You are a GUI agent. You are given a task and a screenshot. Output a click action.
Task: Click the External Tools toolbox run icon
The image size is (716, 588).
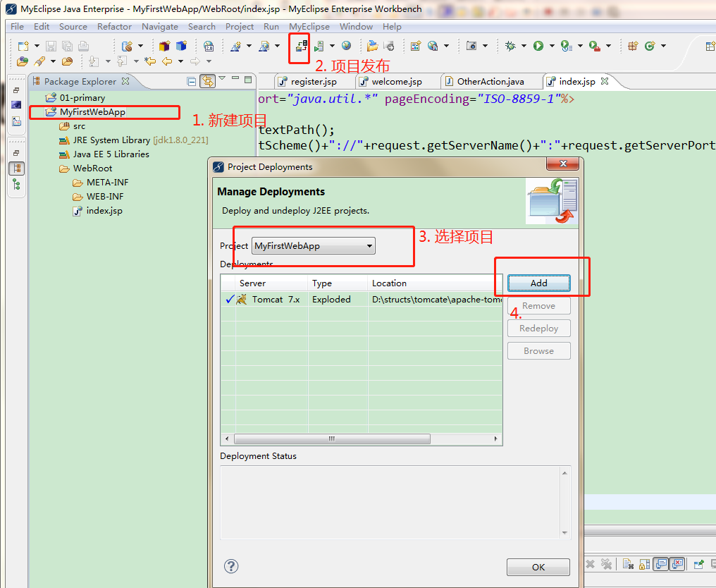595,46
